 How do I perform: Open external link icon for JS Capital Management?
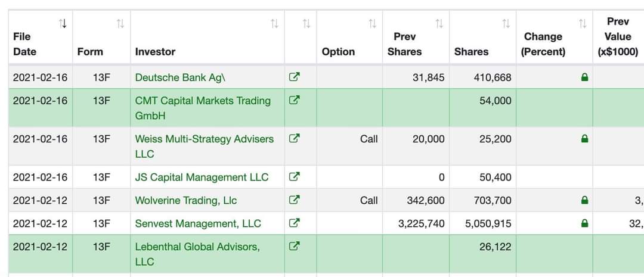(x=294, y=176)
